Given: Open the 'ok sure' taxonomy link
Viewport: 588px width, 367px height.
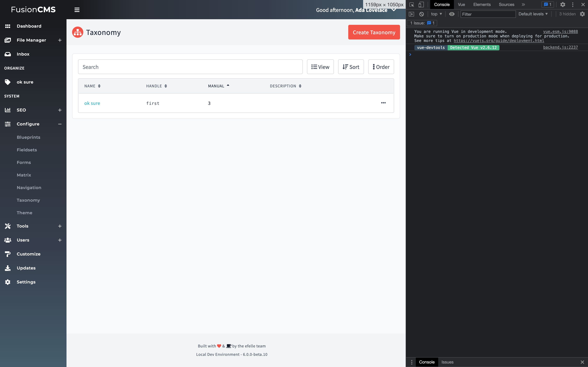Looking at the screenshot, I should pos(92,103).
